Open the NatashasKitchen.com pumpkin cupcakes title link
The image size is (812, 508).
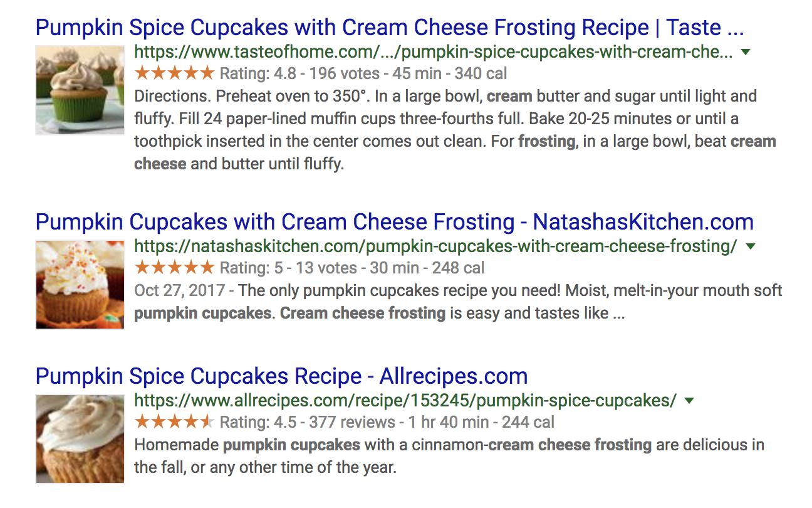[x=394, y=222]
